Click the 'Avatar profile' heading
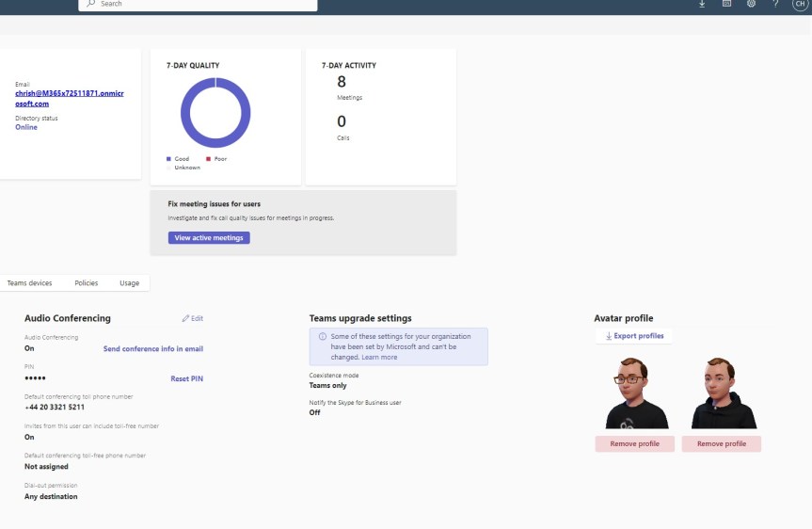Image resolution: width=812 pixels, height=529 pixels. (624, 318)
